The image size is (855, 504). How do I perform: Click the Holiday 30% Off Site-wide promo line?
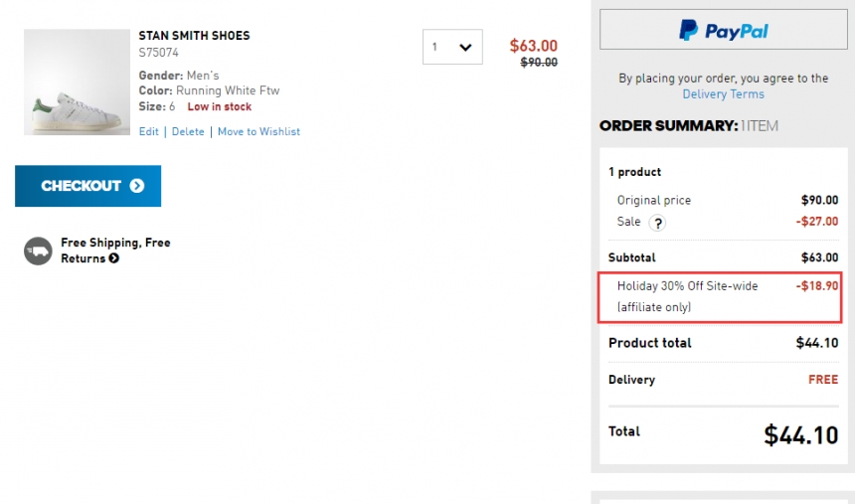[719, 297]
